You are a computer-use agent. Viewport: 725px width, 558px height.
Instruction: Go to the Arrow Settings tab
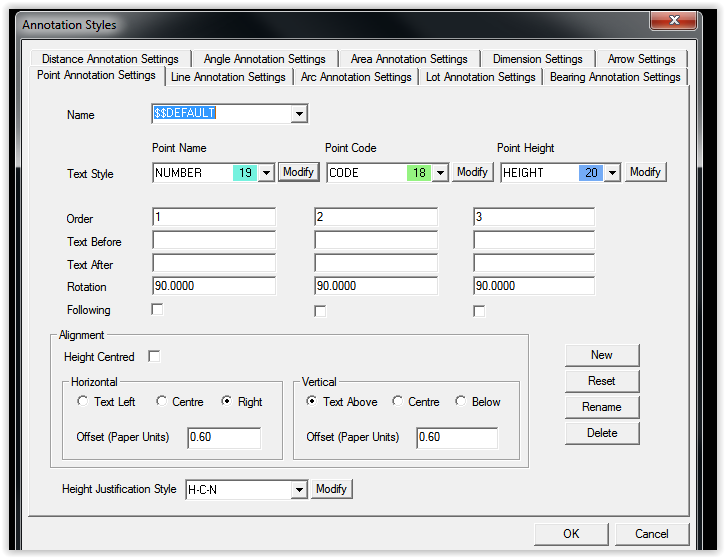[641, 59]
